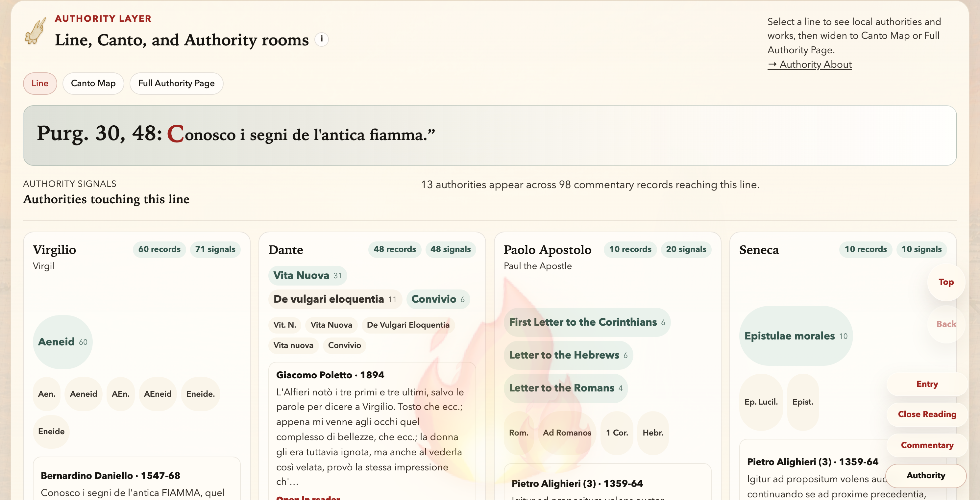Click the Seneca authority name

click(759, 250)
